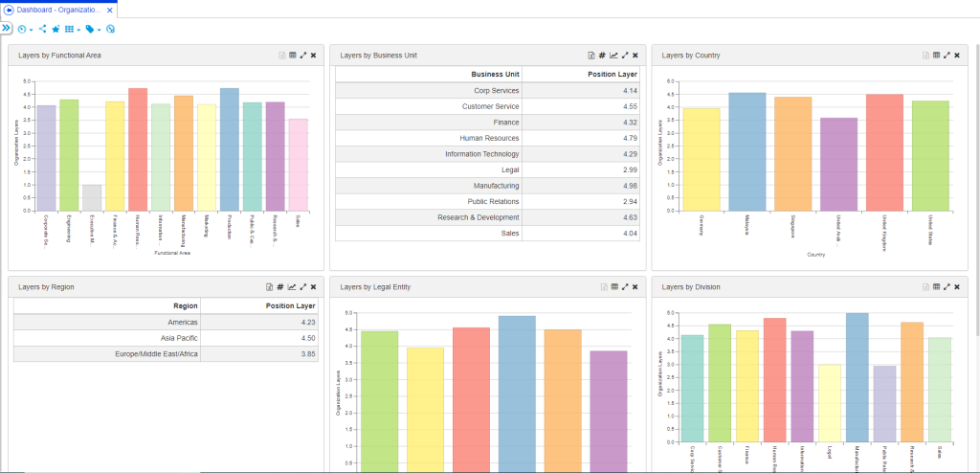Switch Layers by Functional Area to table view
This screenshot has height=473, width=980.
pyautogui.click(x=292, y=56)
